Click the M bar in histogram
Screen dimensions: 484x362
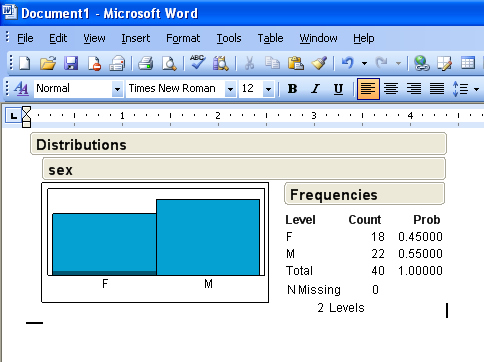pos(208,237)
